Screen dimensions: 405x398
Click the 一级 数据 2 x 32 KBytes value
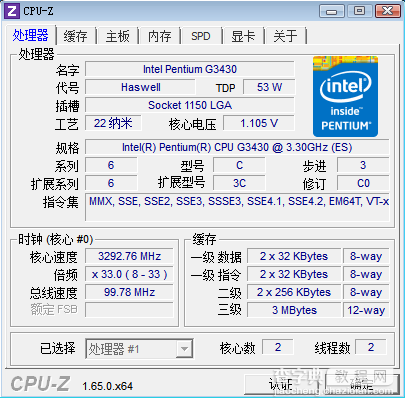(x=294, y=256)
